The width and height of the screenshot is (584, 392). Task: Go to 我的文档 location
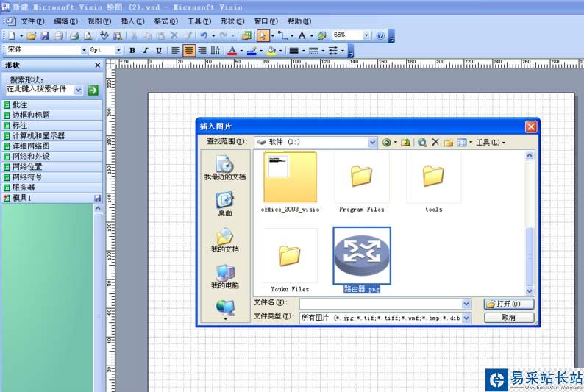click(225, 240)
